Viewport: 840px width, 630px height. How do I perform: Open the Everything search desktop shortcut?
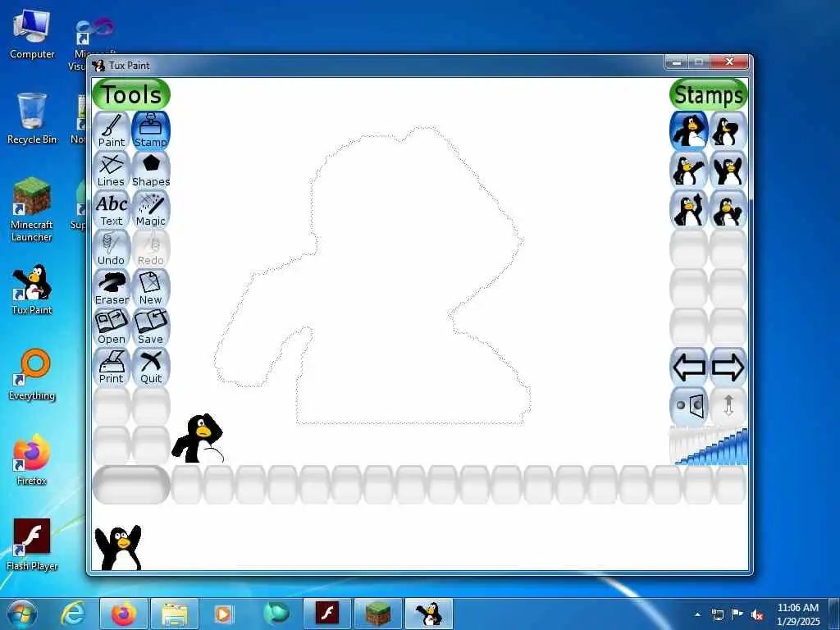(32, 375)
